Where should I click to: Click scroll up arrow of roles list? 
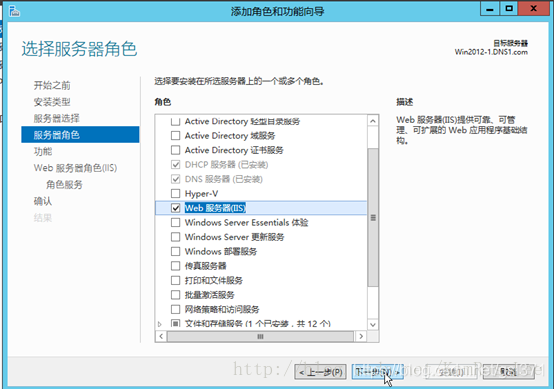pos(373,121)
